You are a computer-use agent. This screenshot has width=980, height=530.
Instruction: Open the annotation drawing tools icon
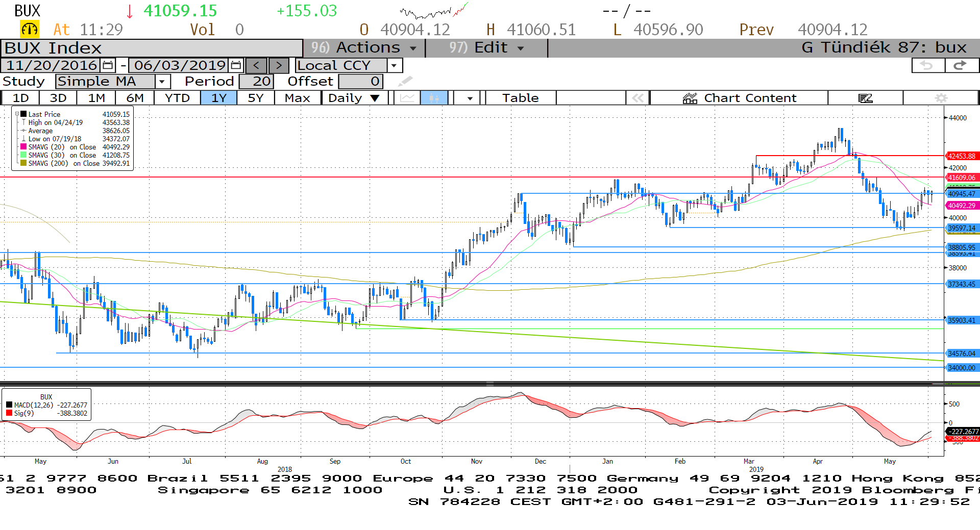[865, 98]
